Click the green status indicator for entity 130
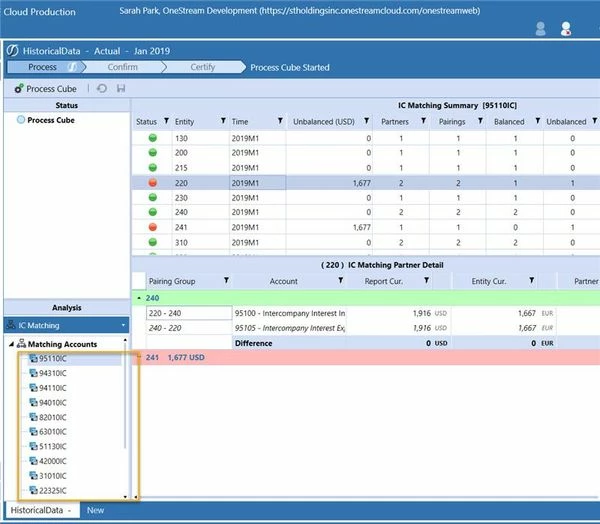The image size is (600, 524). [153, 138]
